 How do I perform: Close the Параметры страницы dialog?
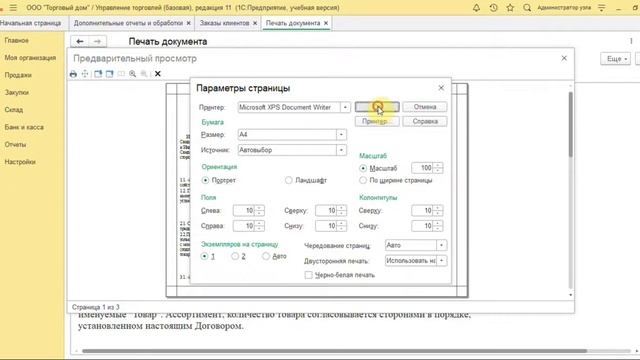point(441,88)
